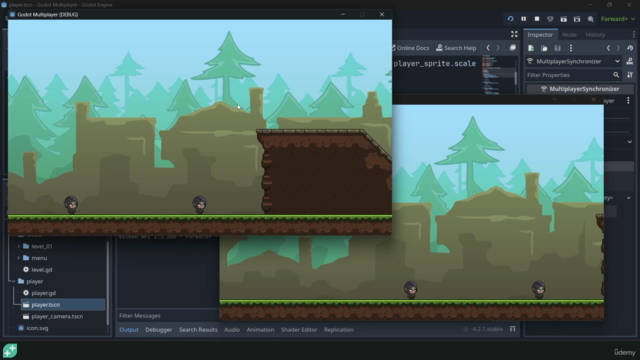Switch to the Node tab
The width and height of the screenshot is (640, 360).
pos(569,35)
